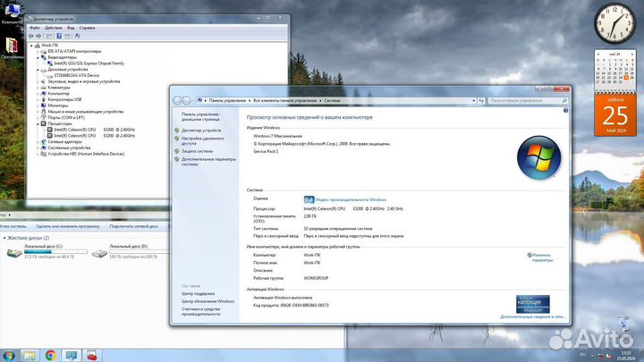Click the Клавиатуры keyboard icon
This screenshot has width=644, height=362.
point(44,88)
